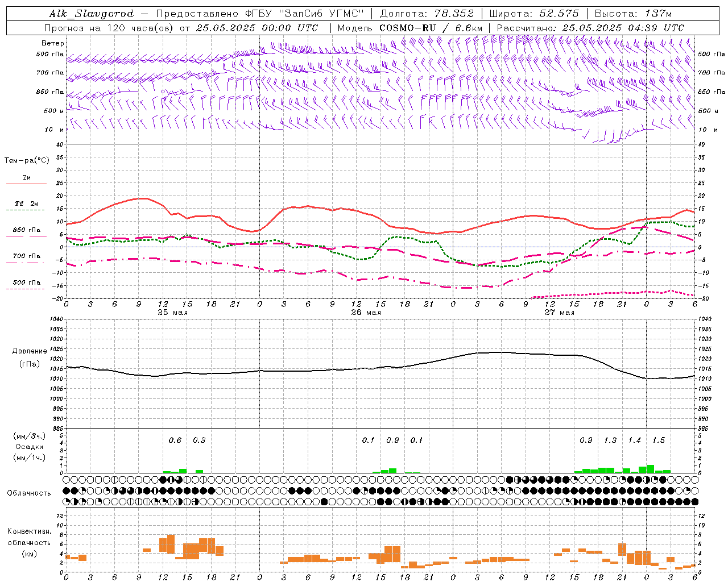Click the (гПа) unit label under Давление
Viewport: 728px width, 582px height.
tap(28, 364)
